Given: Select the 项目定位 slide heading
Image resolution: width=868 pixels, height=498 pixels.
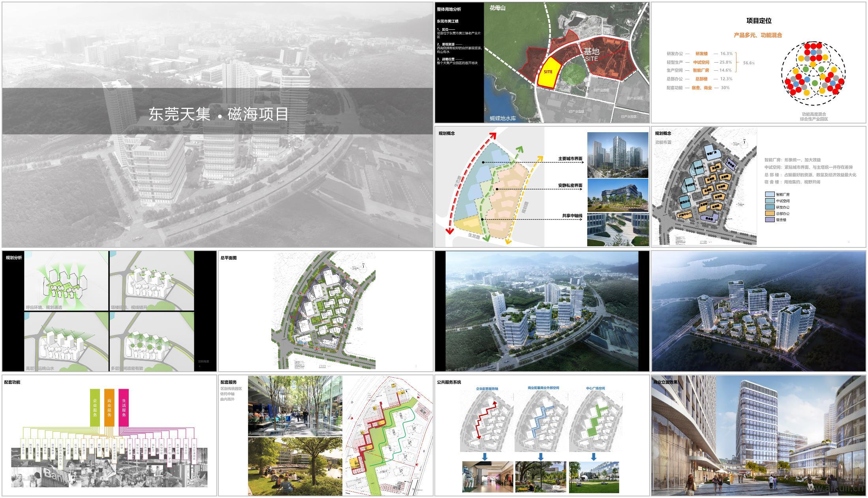Looking at the screenshot, I should [759, 21].
